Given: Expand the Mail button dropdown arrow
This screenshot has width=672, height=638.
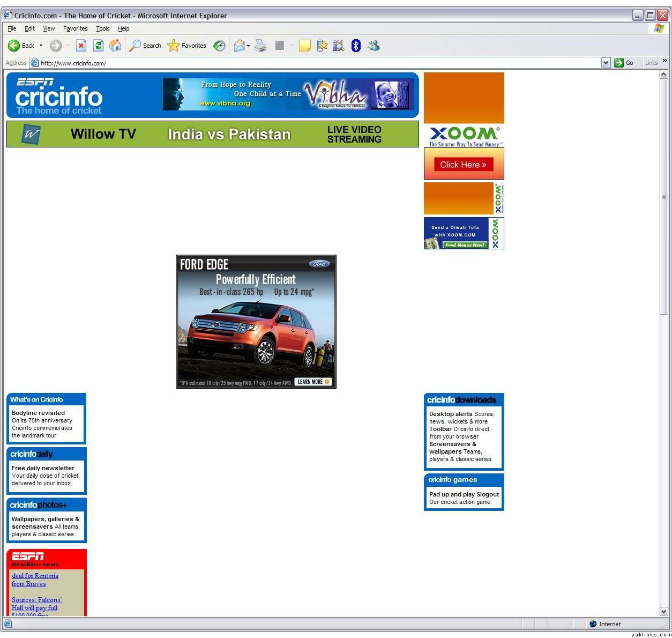Looking at the screenshot, I should tap(249, 46).
